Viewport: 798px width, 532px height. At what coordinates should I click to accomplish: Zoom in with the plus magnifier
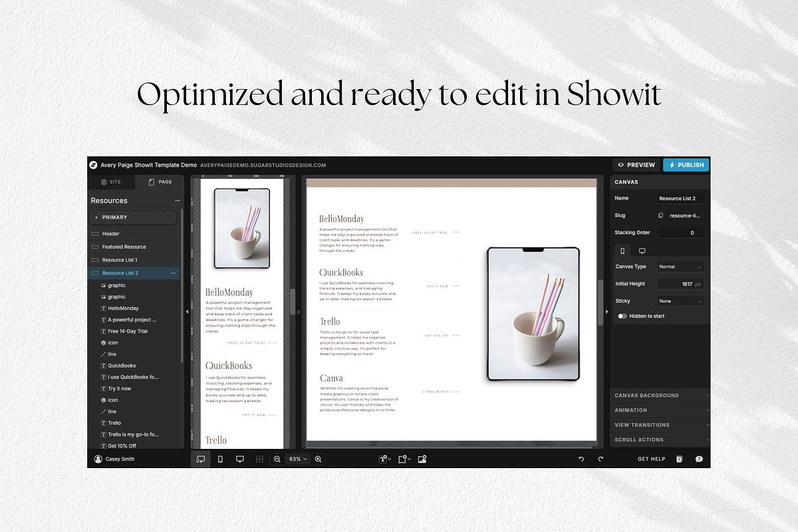point(319,459)
